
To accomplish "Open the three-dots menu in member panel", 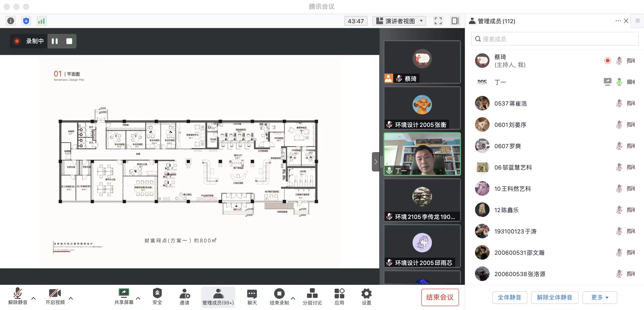I will tap(618, 21).
